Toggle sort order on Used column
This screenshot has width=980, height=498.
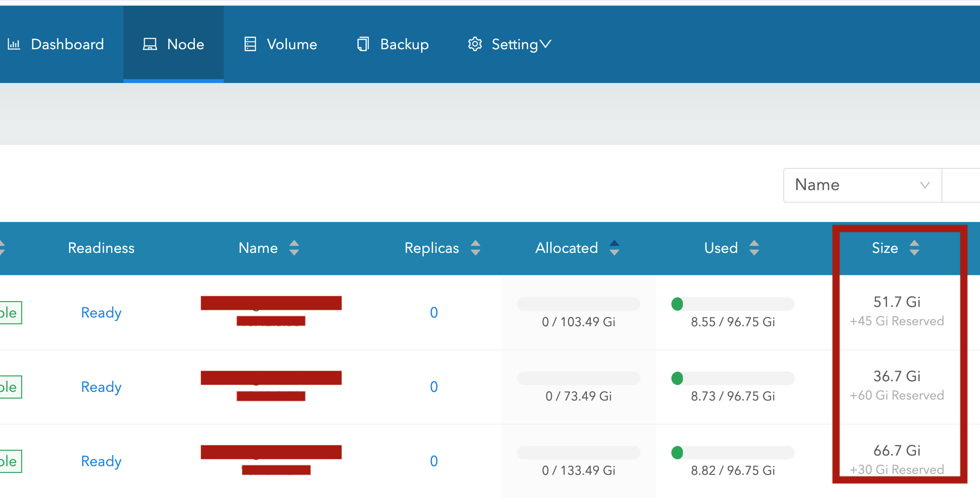(755, 248)
